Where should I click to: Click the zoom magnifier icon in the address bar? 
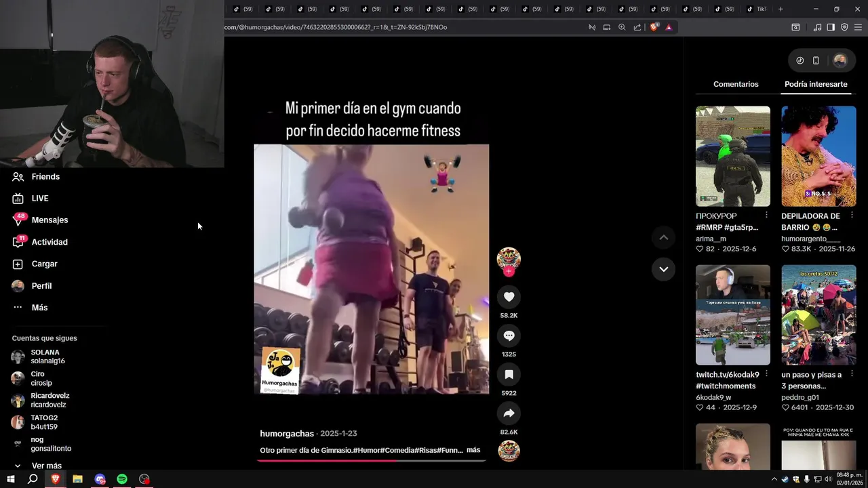pos(622,27)
